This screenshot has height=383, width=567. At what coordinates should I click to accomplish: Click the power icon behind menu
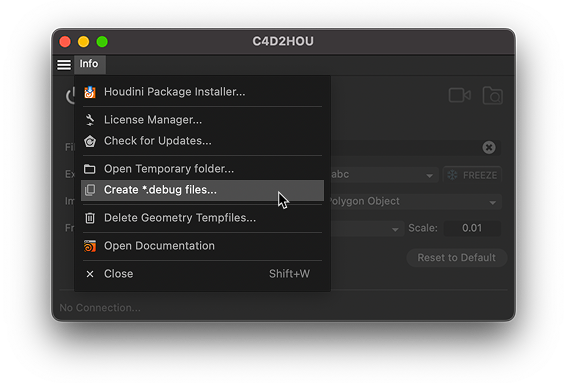click(70, 95)
